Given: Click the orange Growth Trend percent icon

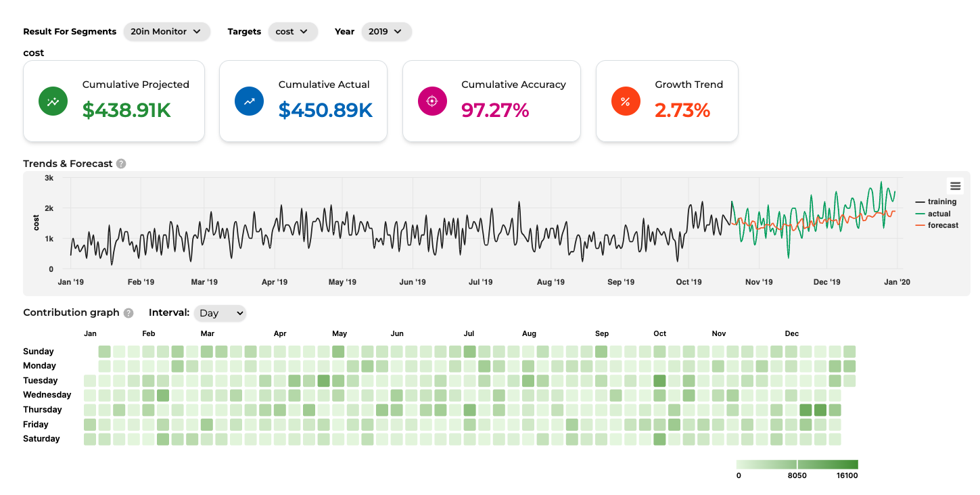Looking at the screenshot, I should [626, 101].
